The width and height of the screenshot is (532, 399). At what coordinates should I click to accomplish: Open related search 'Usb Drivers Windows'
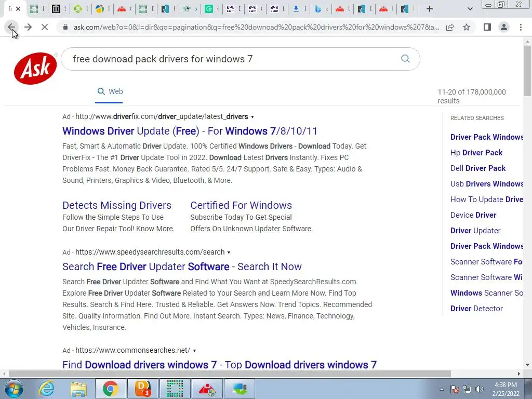pyautogui.click(x=487, y=184)
